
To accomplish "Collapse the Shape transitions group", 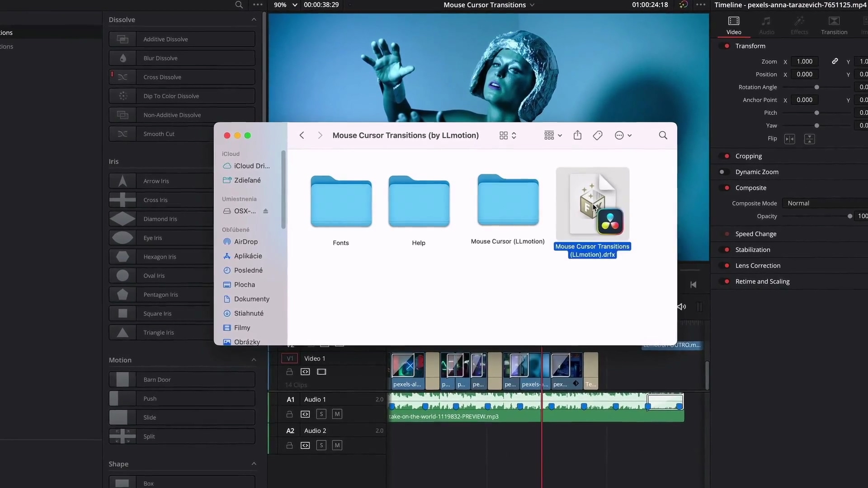I will 254,464.
